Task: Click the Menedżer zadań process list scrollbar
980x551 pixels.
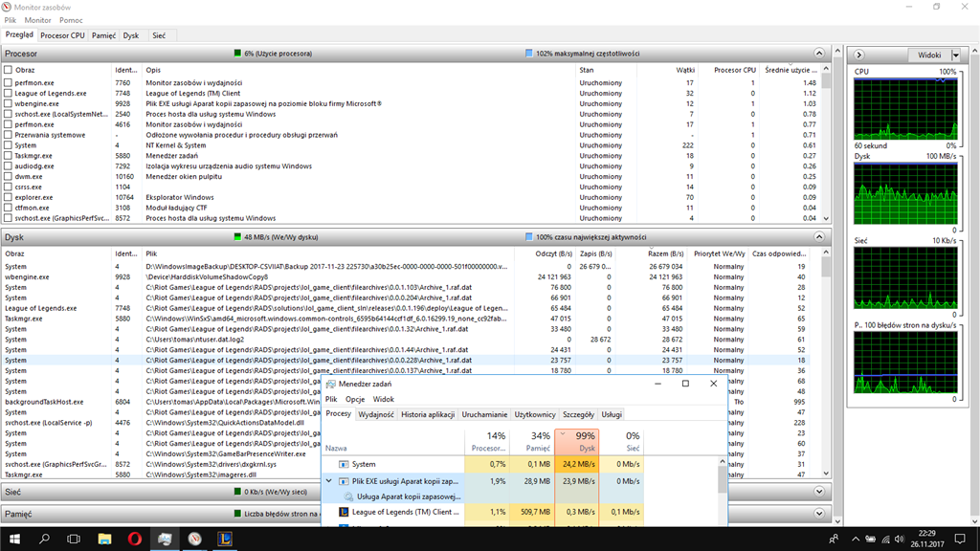Action: (x=723, y=491)
